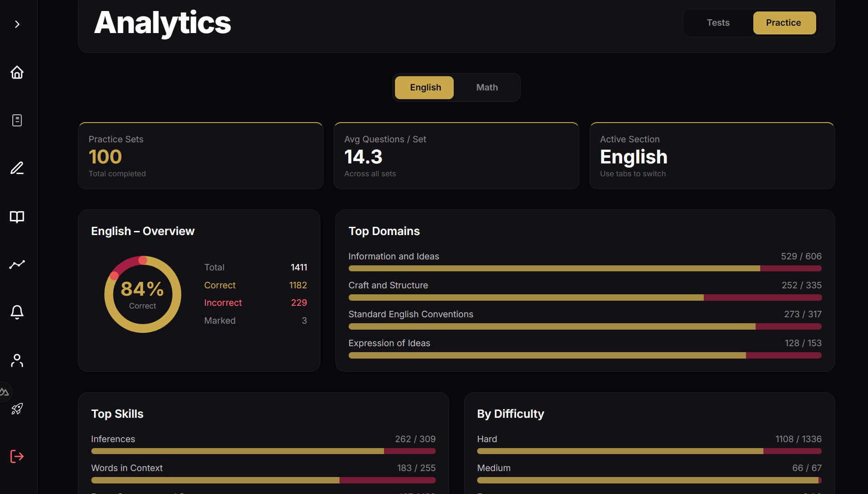868x494 pixels.
Task: Click the Standard English Conventions progress bar
Action: click(585, 326)
